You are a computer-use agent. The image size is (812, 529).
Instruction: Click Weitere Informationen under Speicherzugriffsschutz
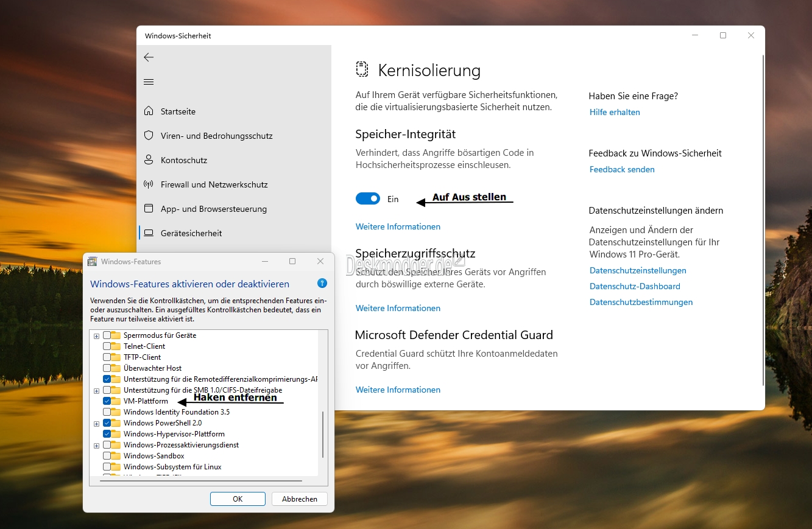[x=398, y=308]
